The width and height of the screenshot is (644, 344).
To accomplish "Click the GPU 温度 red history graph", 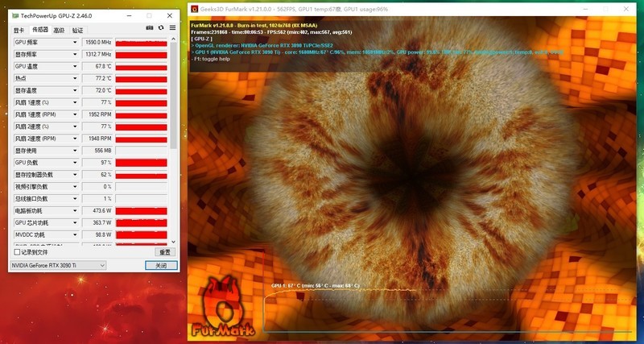I will 142,66.
